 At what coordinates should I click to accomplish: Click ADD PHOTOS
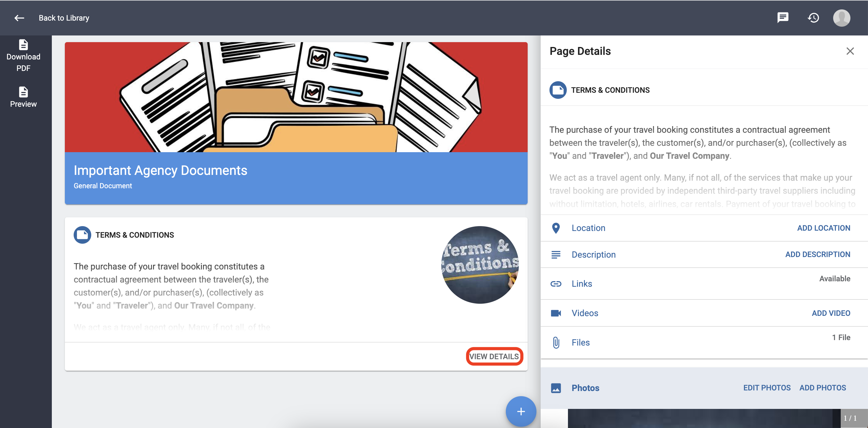pyautogui.click(x=823, y=388)
